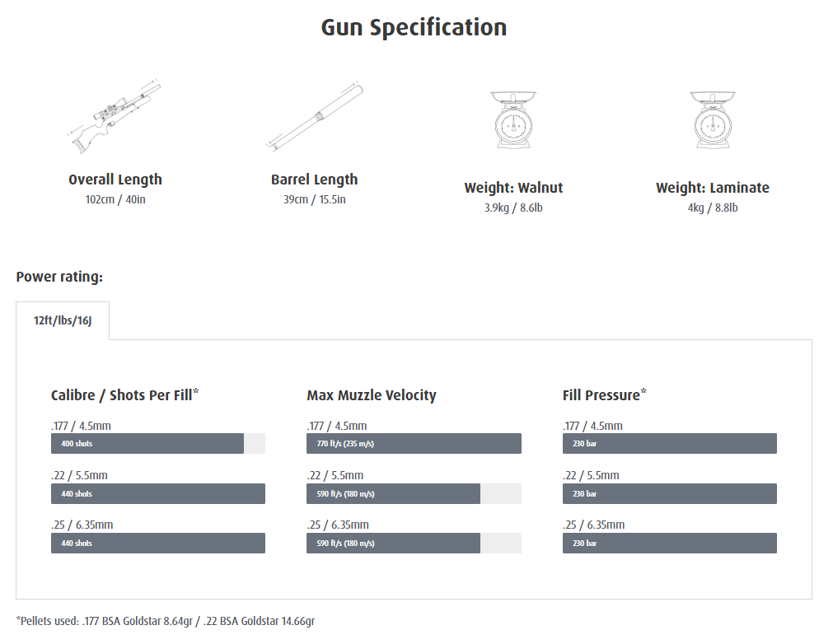Click the 400 shots bar for .177

tap(147, 443)
